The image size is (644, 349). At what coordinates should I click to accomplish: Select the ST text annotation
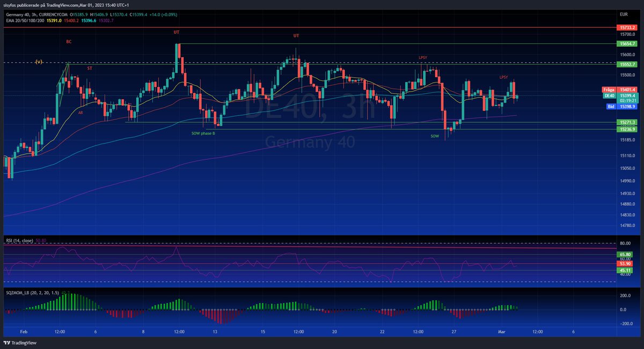[90, 69]
